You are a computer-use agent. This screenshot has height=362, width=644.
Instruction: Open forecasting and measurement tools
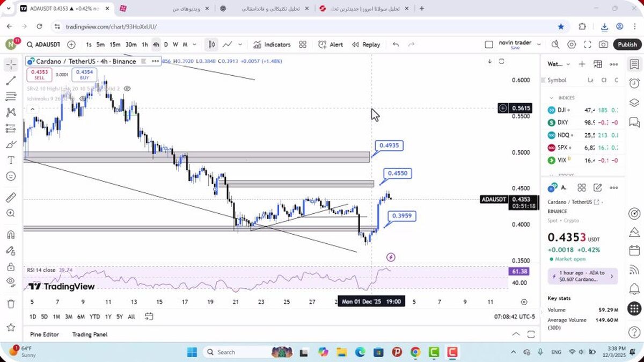pos(11,128)
